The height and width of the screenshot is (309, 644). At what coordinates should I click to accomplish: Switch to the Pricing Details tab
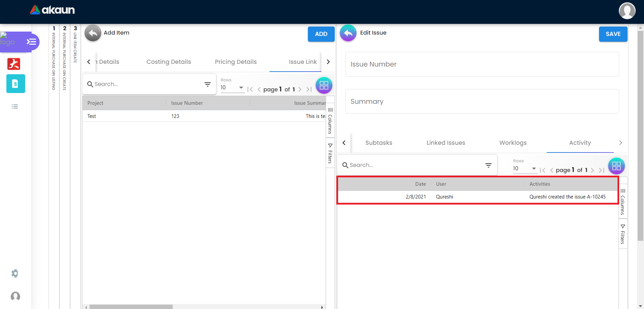pyautogui.click(x=236, y=62)
